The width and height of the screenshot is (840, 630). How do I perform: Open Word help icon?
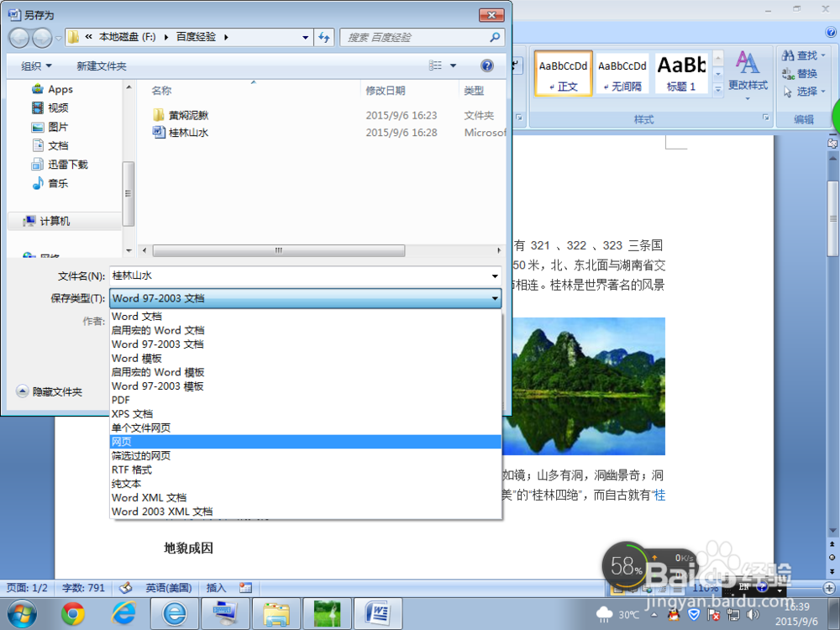[x=831, y=32]
